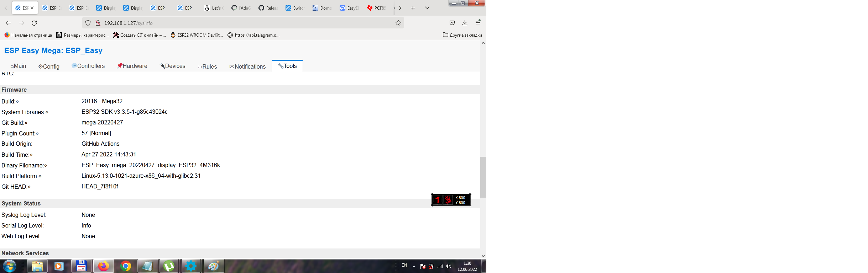Open the insecure connection padlock info
Screen dimensions: 868x273
[98, 23]
